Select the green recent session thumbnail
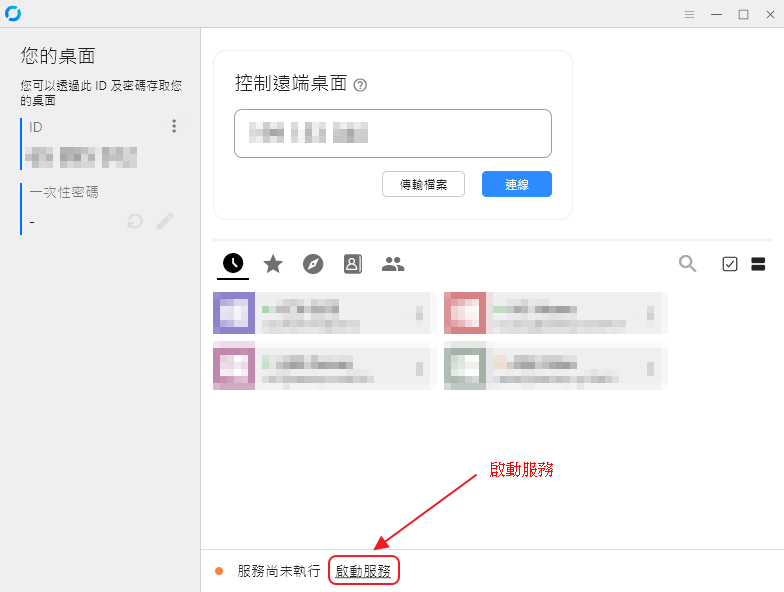784x592 pixels. (465, 366)
